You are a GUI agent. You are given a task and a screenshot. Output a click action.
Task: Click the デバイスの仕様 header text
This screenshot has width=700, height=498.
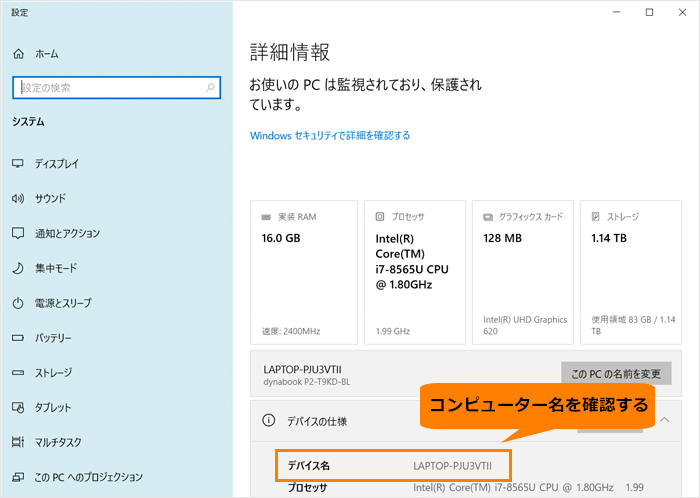(317, 421)
